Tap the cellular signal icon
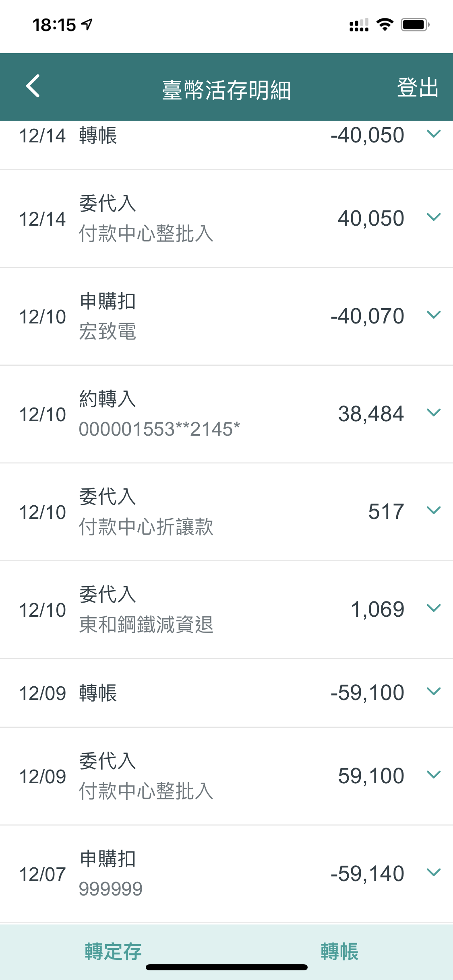The width and height of the screenshot is (453, 980). coord(359,25)
